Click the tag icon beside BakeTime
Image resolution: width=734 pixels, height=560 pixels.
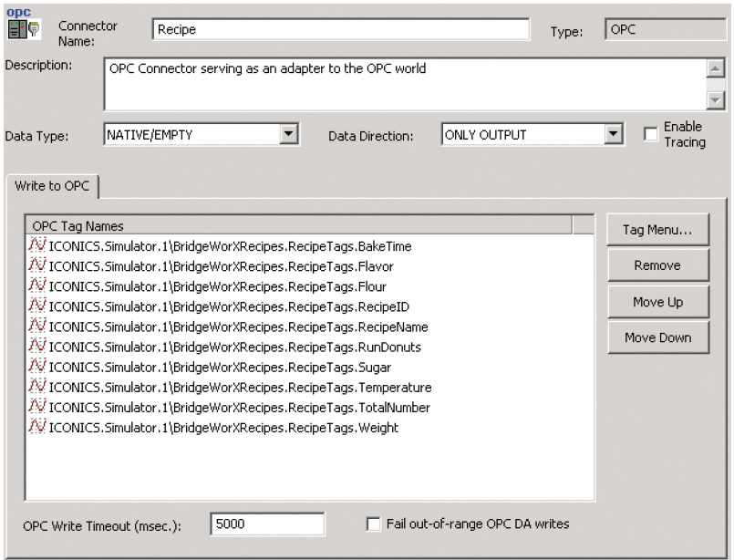click(37, 244)
